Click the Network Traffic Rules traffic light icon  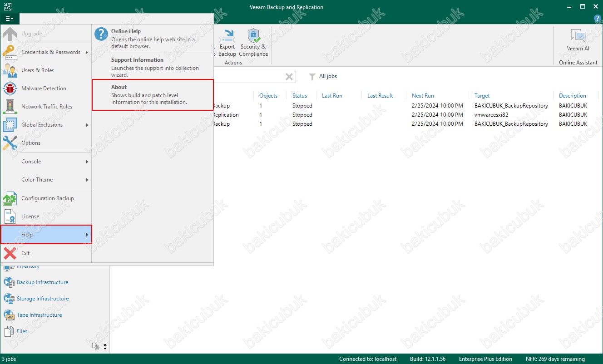10,106
